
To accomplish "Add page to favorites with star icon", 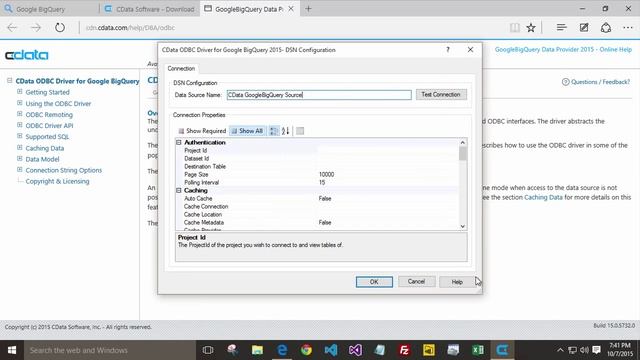I will [531, 28].
